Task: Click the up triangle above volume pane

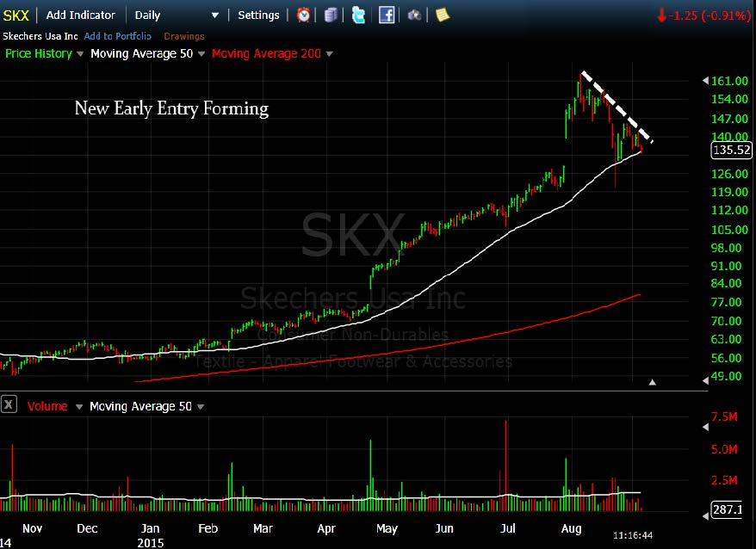Action: coord(653,382)
